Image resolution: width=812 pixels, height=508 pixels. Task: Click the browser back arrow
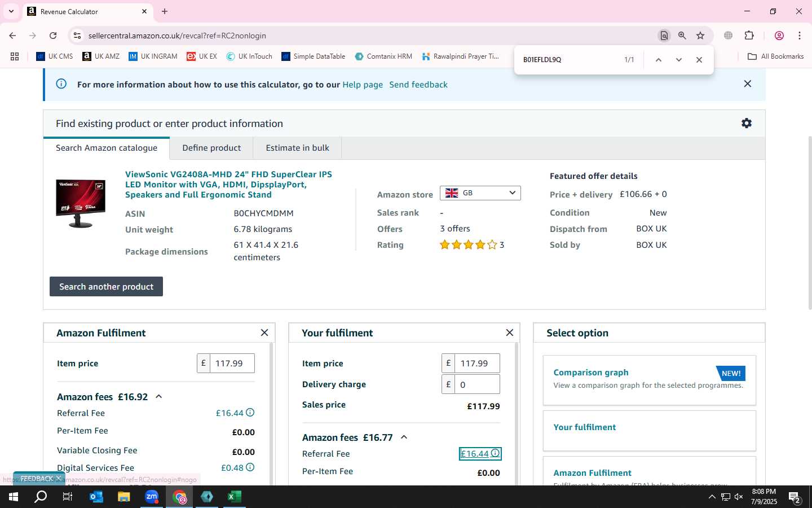[x=12, y=36]
